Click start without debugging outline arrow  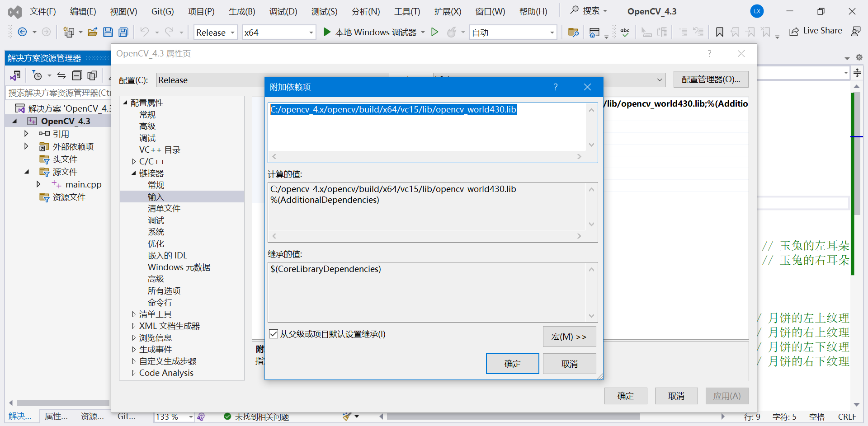(x=434, y=32)
